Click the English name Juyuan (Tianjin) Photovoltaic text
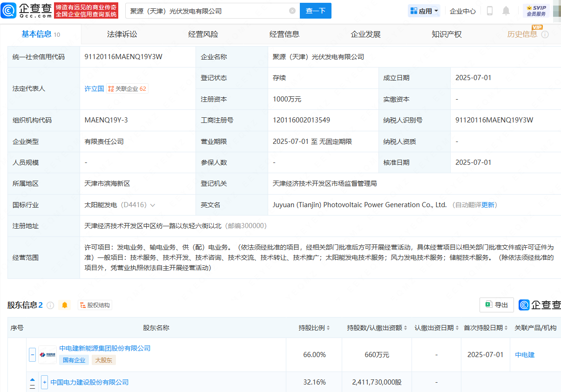This screenshot has height=392, width=561. click(x=360, y=205)
